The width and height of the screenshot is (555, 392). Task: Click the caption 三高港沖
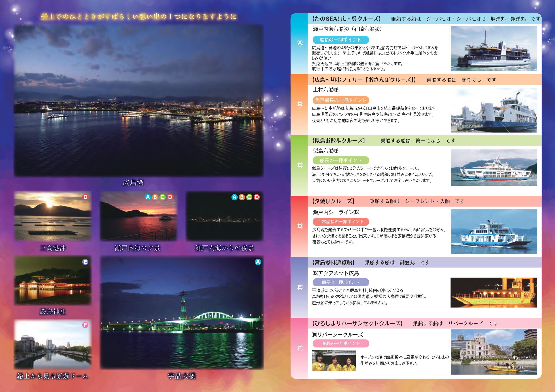[x=53, y=248]
